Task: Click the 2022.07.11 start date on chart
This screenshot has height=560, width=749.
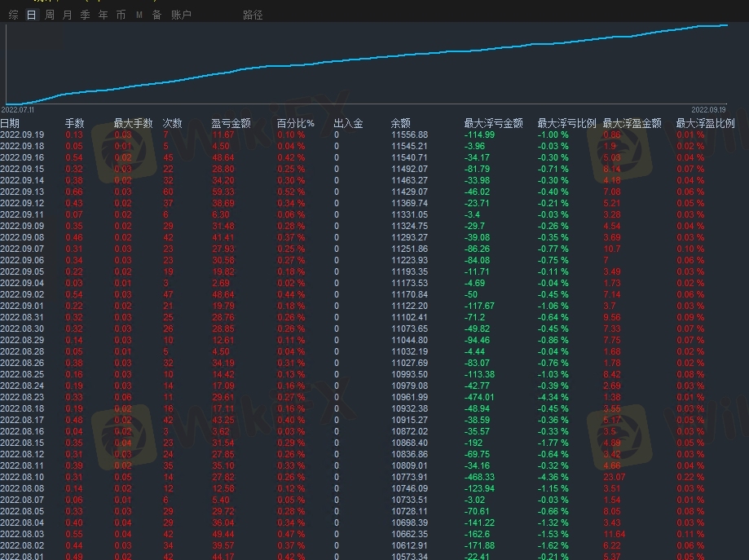Action: (x=18, y=108)
